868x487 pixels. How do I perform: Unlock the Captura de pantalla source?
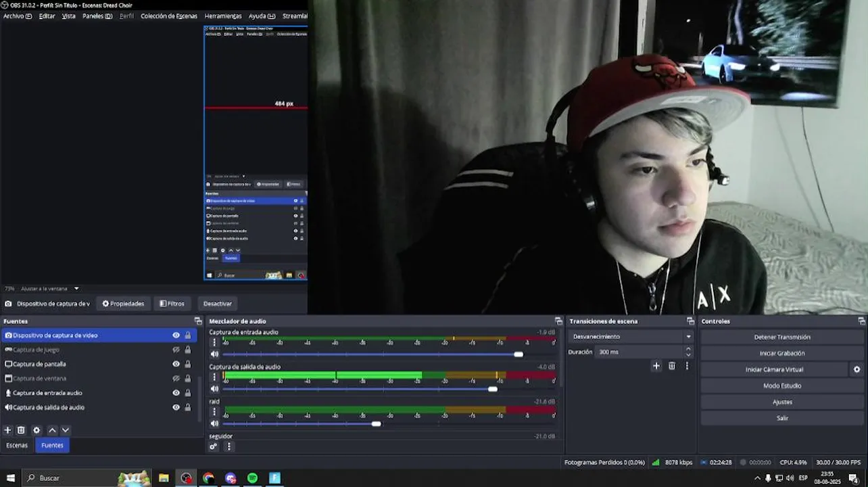point(188,364)
